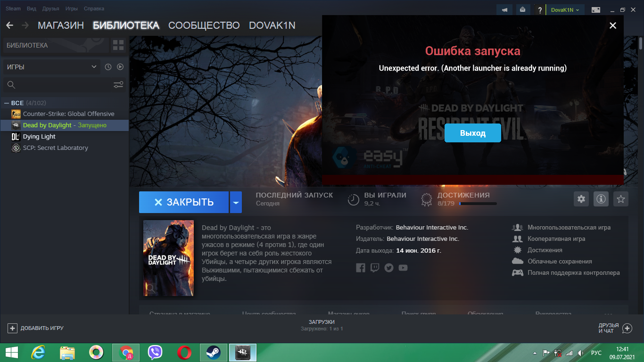644x362 pixels.
Task: Select Dead by Daylight in game list
Action: click(x=64, y=125)
